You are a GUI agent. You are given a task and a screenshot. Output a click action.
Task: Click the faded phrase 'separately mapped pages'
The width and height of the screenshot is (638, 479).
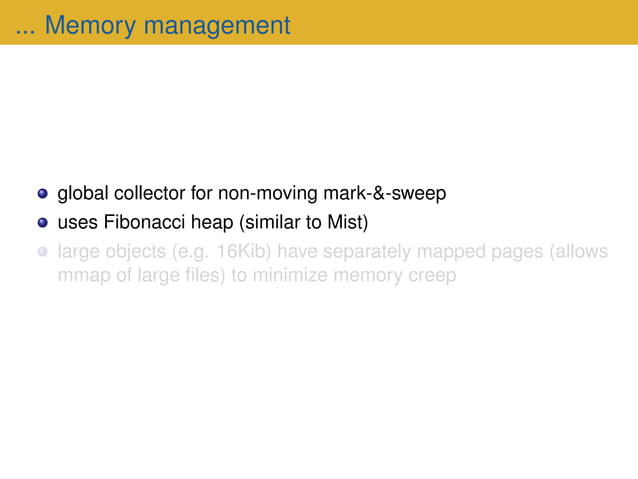point(410,252)
